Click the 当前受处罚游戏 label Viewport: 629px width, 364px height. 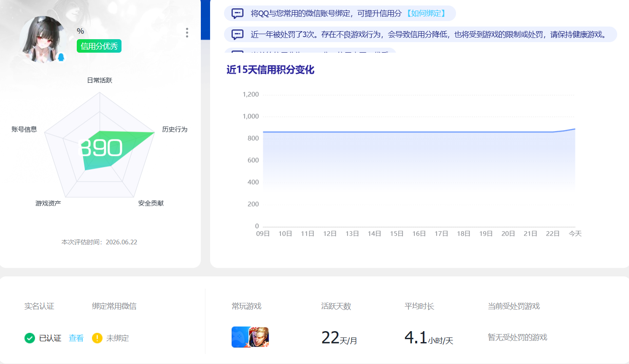click(x=514, y=306)
